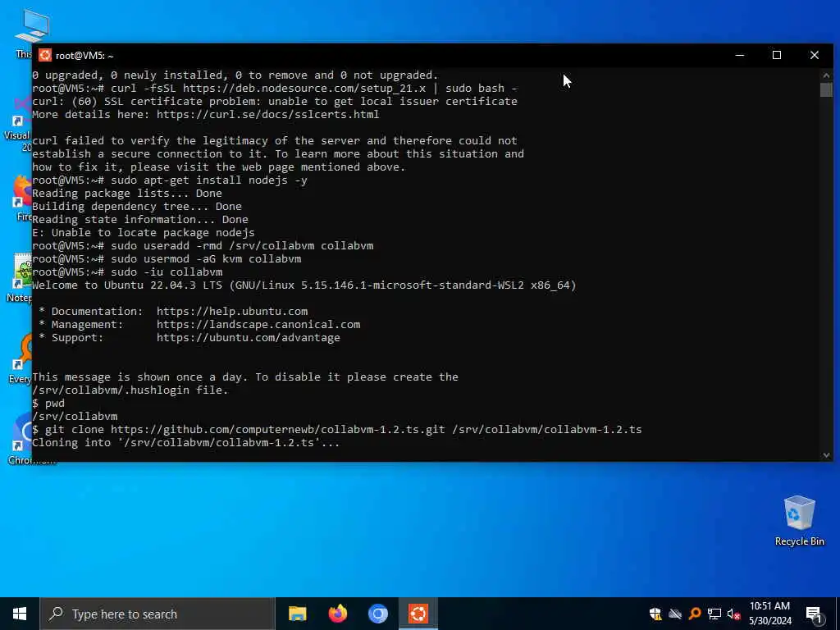This screenshot has height=630, width=840.
Task: Click the 'Welcome to Ubuntu 22.04.3 LTS' line
Action: (304, 285)
